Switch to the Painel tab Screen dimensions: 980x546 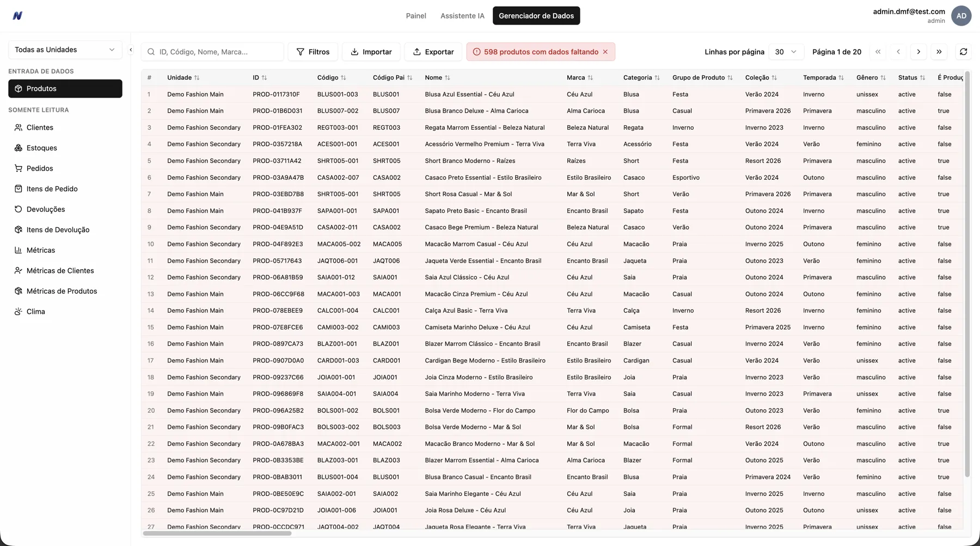point(415,16)
